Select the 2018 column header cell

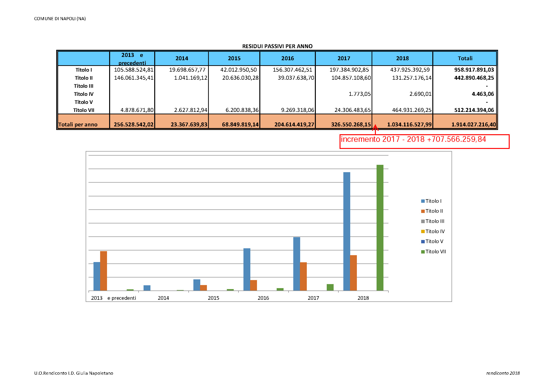402,58
